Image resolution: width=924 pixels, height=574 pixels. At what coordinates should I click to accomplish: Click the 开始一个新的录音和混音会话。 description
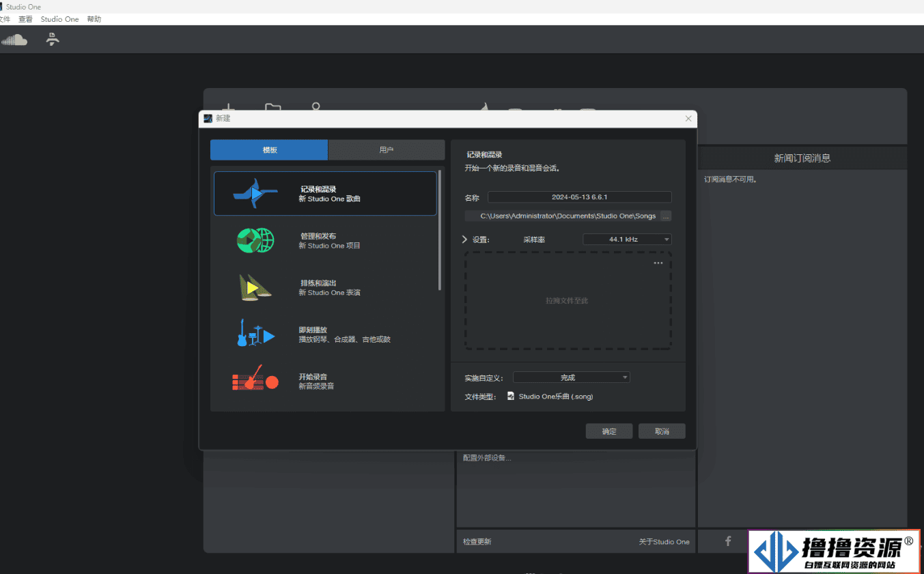coord(513,168)
